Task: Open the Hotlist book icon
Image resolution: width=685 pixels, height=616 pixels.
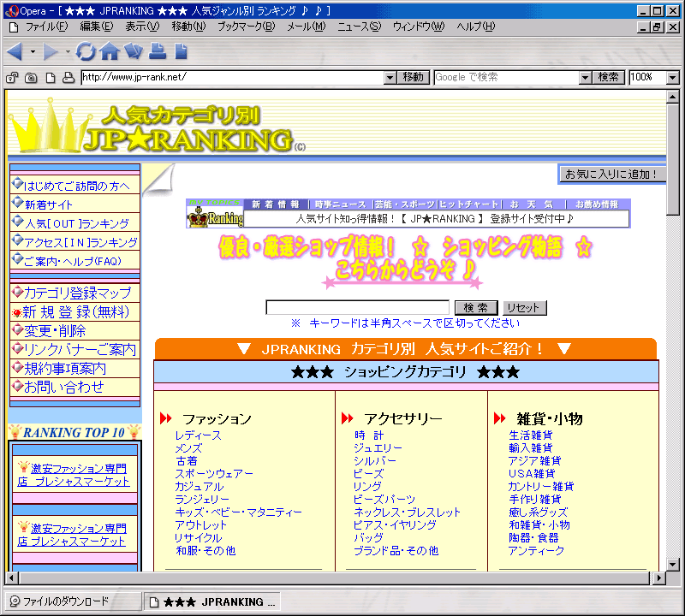Action: point(134,51)
